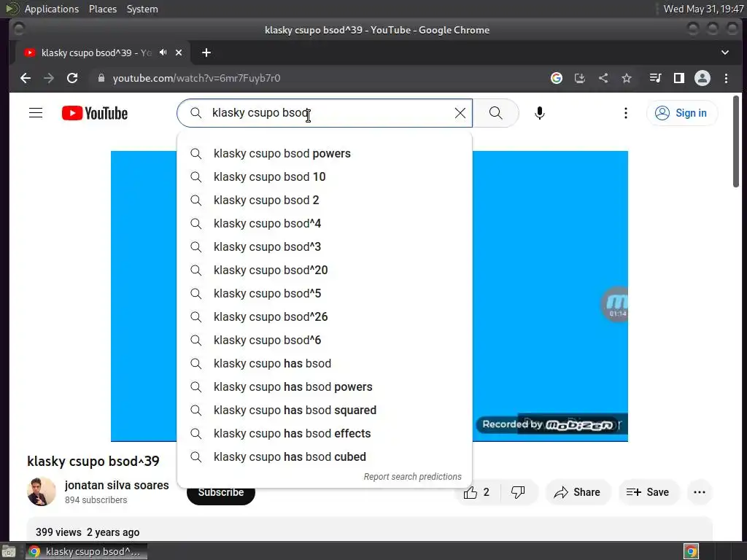This screenshot has width=747, height=560.
Task: Share this page via address bar icon
Action: coord(603,78)
